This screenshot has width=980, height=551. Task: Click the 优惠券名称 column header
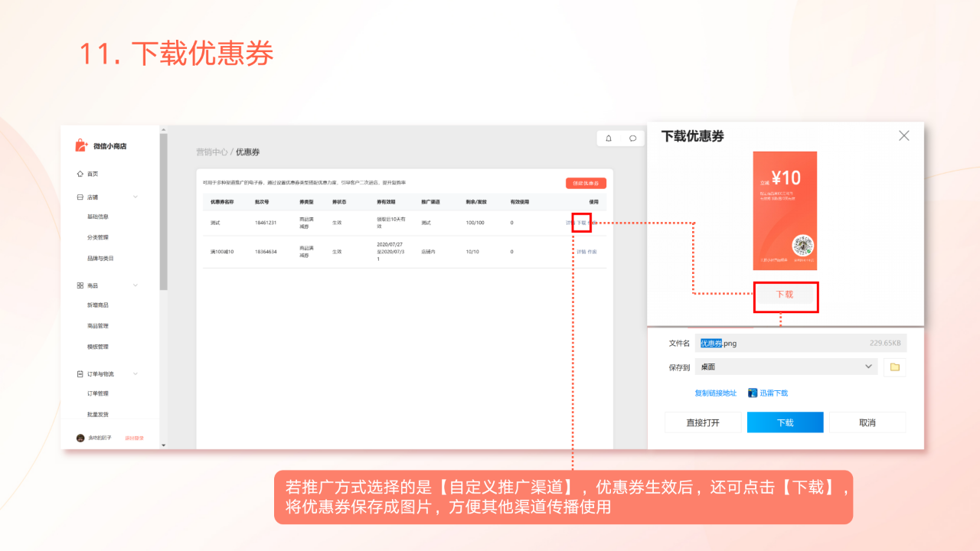click(x=222, y=202)
